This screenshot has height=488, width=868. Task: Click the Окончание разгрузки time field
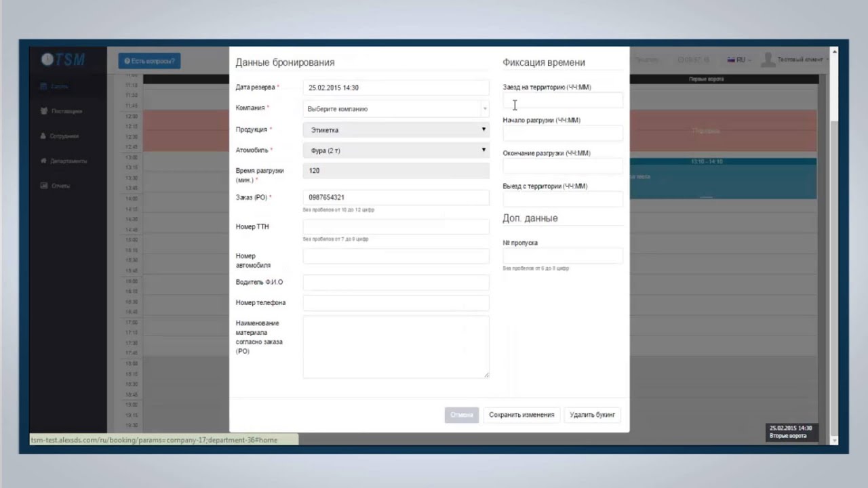click(x=563, y=166)
